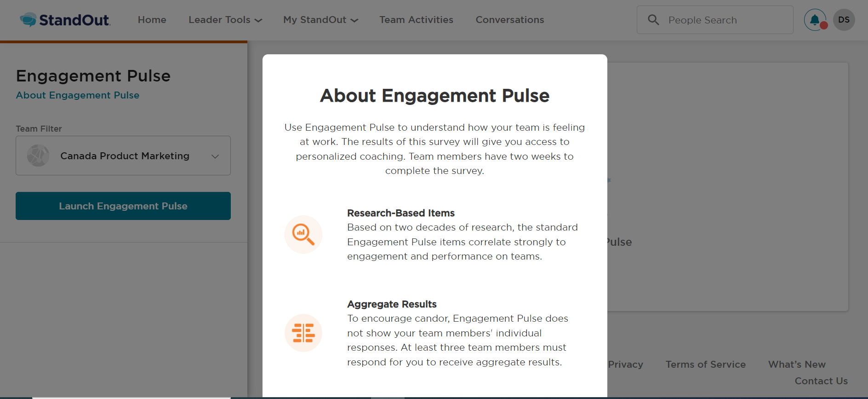
Task: Click the Research-Based Items icon
Action: pyautogui.click(x=303, y=234)
